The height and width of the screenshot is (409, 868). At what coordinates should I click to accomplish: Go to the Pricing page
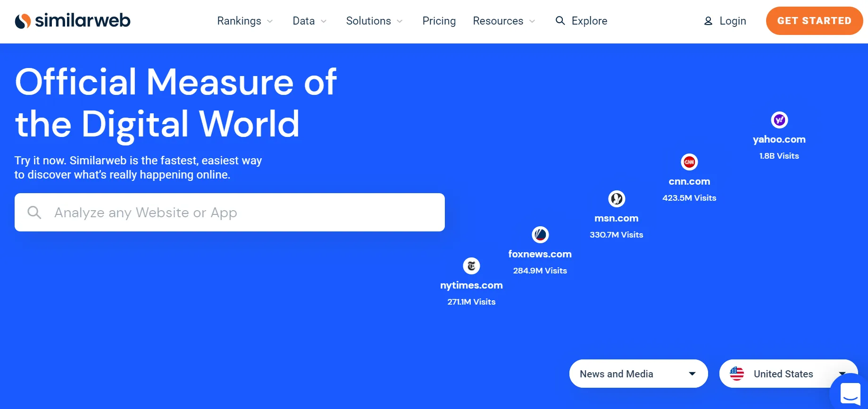coord(439,21)
